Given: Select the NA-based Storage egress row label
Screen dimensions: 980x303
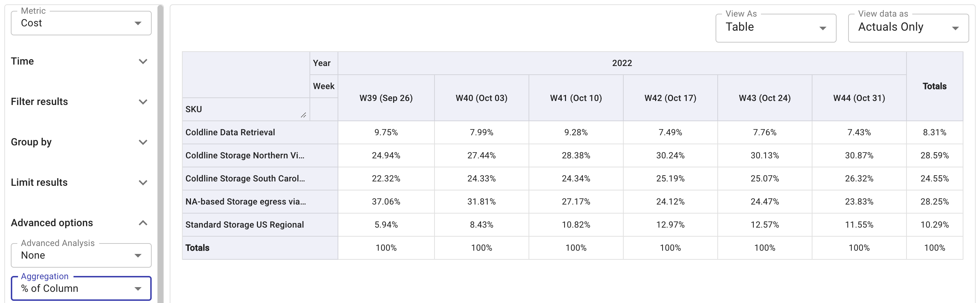Looking at the screenshot, I should point(245,201).
